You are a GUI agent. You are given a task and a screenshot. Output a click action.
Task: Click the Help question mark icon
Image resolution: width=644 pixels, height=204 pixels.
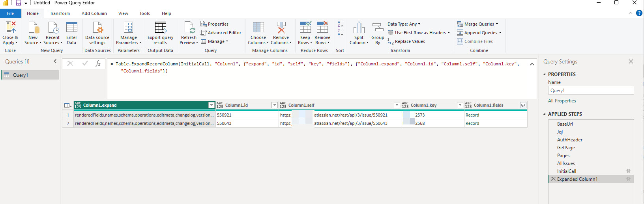coord(639,13)
